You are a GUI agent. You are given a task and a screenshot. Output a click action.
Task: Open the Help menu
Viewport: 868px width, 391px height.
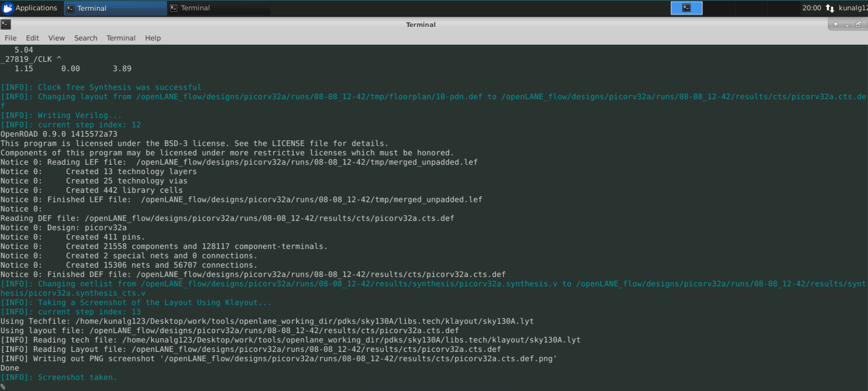[x=153, y=38]
